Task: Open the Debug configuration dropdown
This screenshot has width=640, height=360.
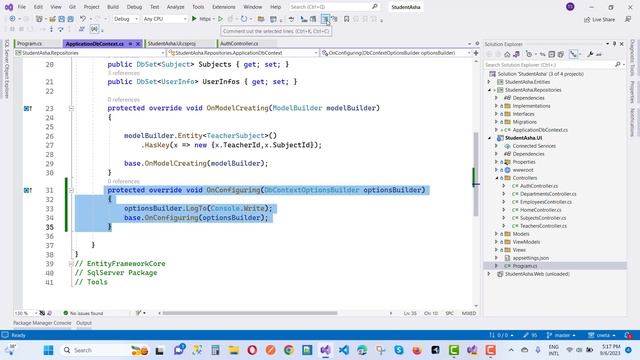Action: pos(125,19)
